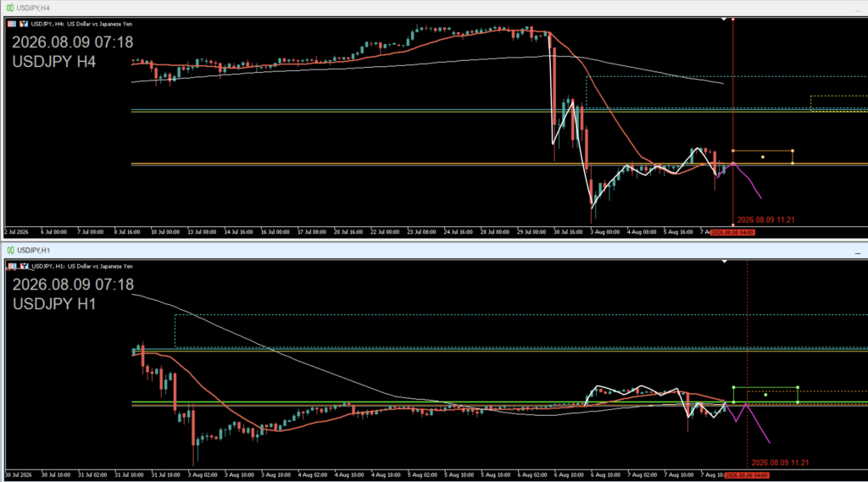Screen dimensions: 868x482
Task: Click the 2026.08.09 07:18 label in H4 chart
Action: (x=73, y=42)
